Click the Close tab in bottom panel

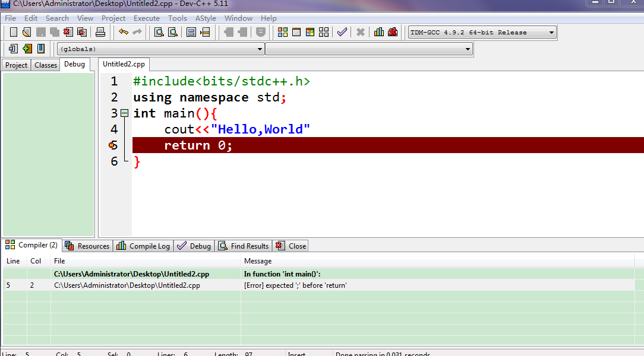pos(291,246)
